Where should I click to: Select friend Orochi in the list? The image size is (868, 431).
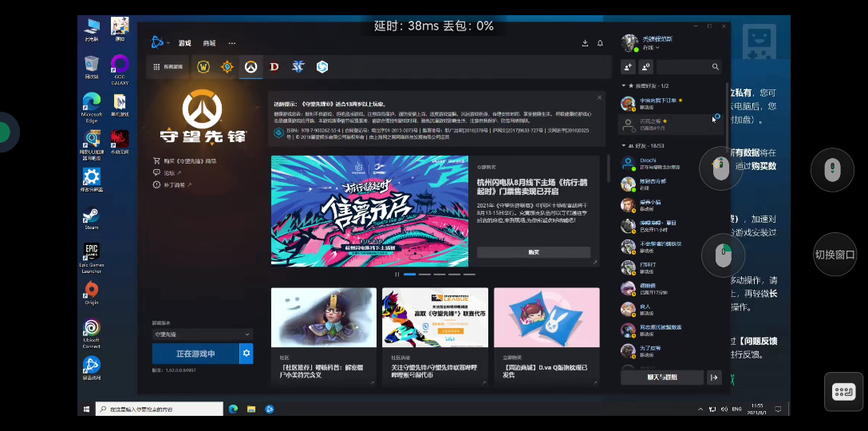tap(670, 164)
